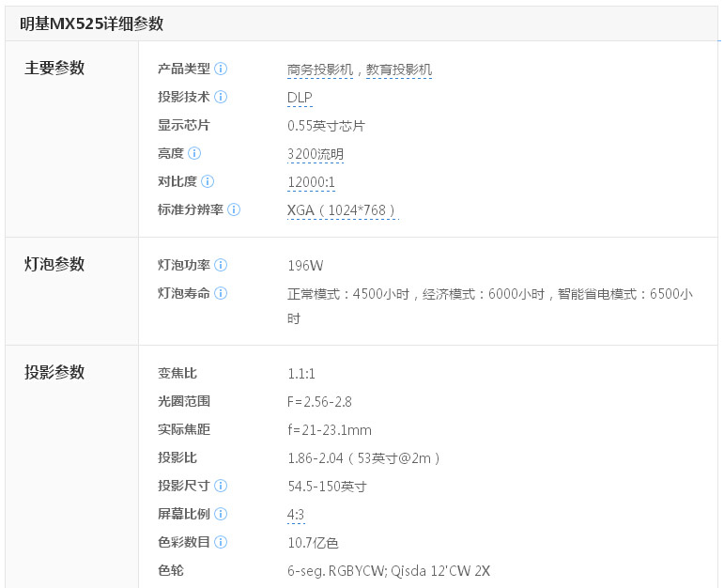Click the 4:3 aspect ratio link
Image resolution: width=724 pixels, height=588 pixels.
[x=296, y=515]
